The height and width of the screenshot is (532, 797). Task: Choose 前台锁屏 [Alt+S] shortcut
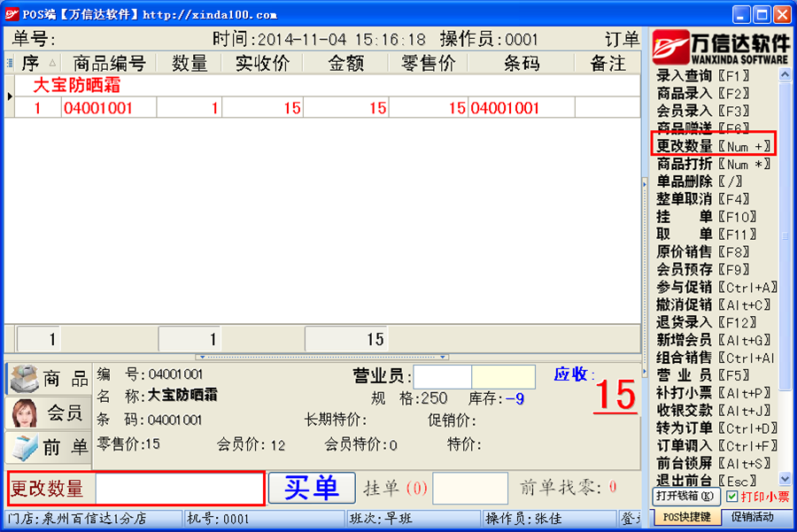pyautogui.click(x=714, y=464)
